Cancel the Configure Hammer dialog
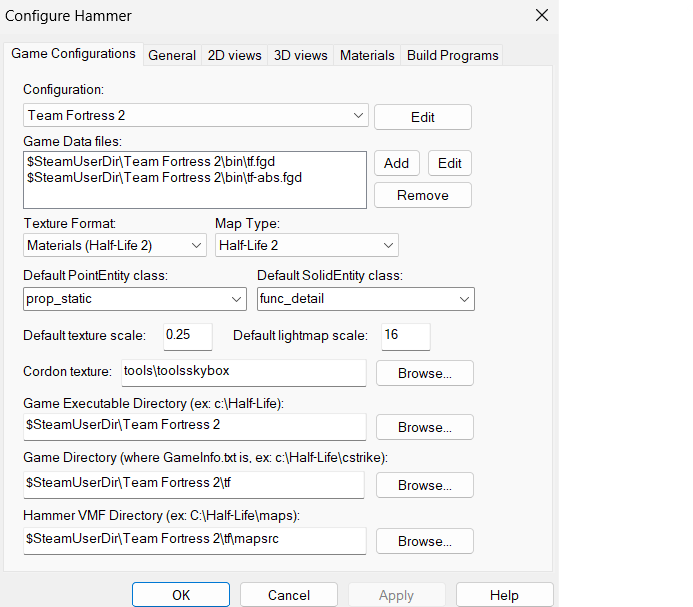Viewport: 693px width, 607px height. click(x=289, y=595)
